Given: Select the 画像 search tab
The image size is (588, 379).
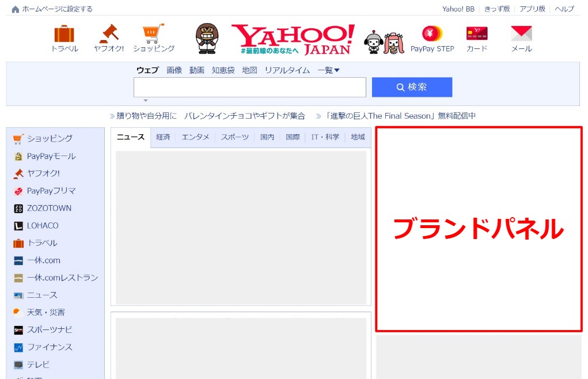Looking at the screenshot, I should [x=174, y=70].
